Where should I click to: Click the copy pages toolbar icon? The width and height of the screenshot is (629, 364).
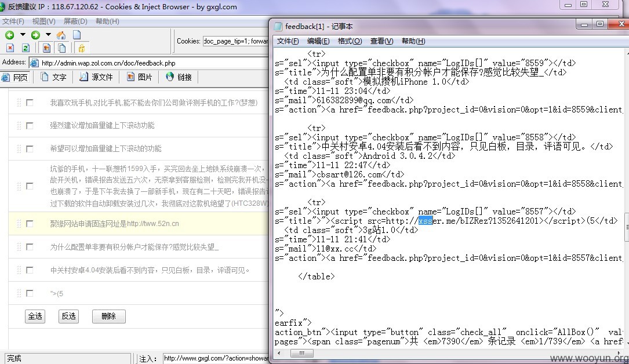(62, 48)
